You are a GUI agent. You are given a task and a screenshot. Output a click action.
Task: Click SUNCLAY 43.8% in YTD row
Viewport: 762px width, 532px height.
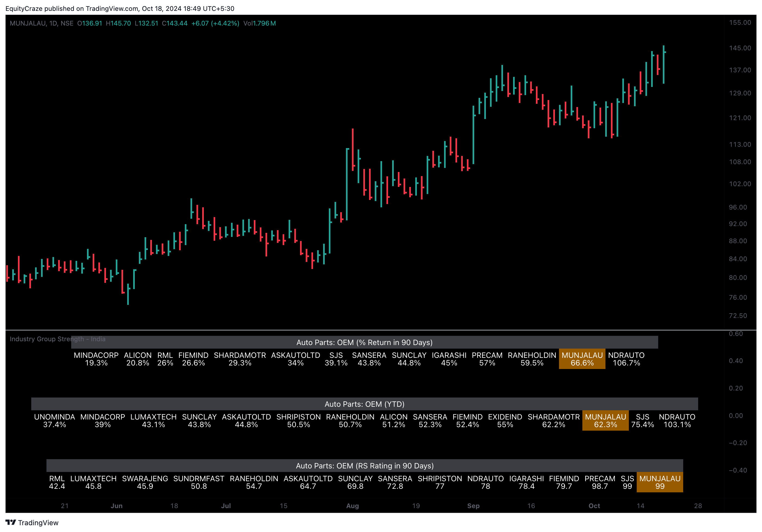tap(199, 421)
